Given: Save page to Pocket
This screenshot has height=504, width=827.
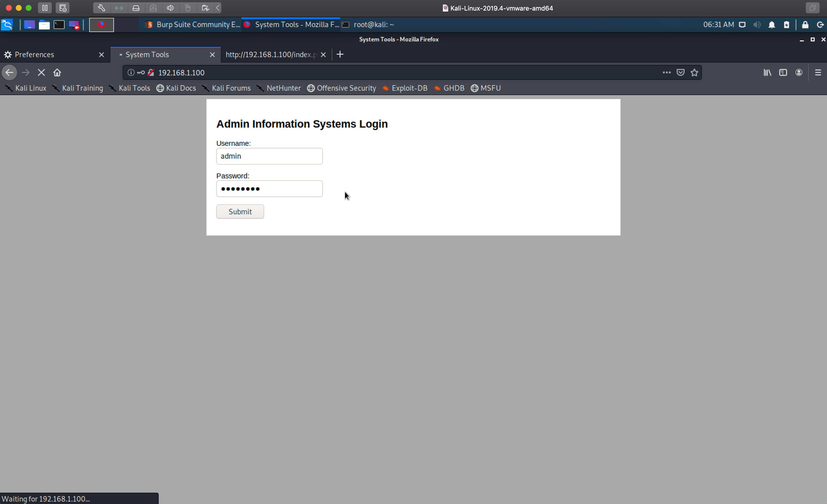Looking at the screenshot, I should 680,72.
